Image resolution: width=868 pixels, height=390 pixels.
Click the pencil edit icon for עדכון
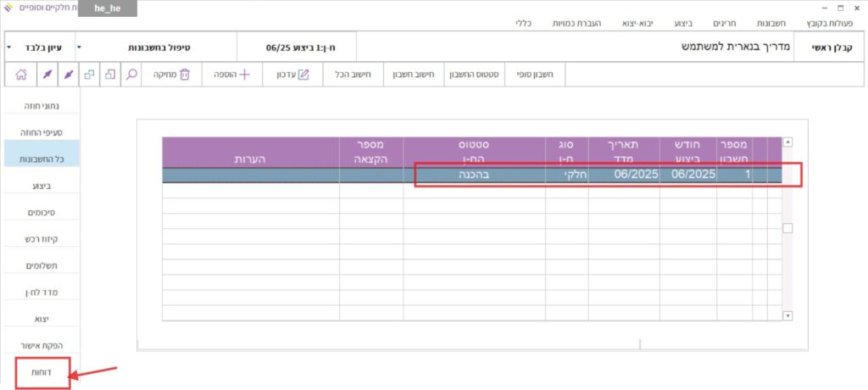coord(303,75)
